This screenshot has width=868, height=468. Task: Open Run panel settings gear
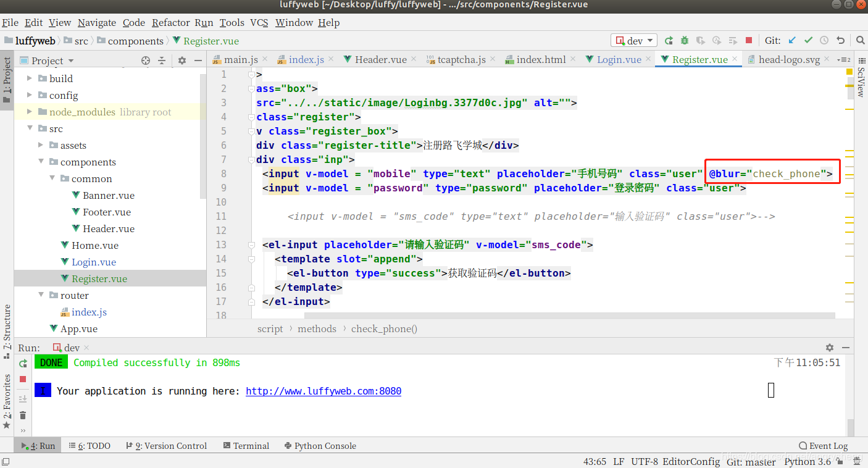pyautogui.click(x=829, y=348)
